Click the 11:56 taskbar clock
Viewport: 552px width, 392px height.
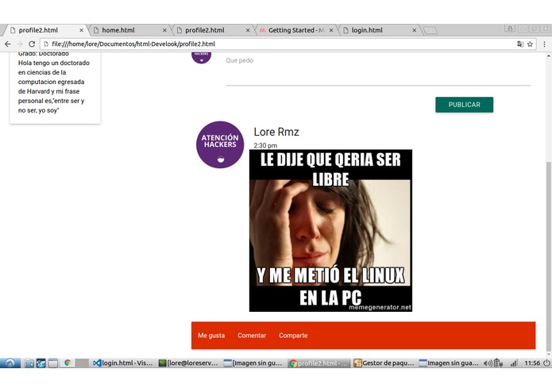pyautogui.click(x=532, y=363)
